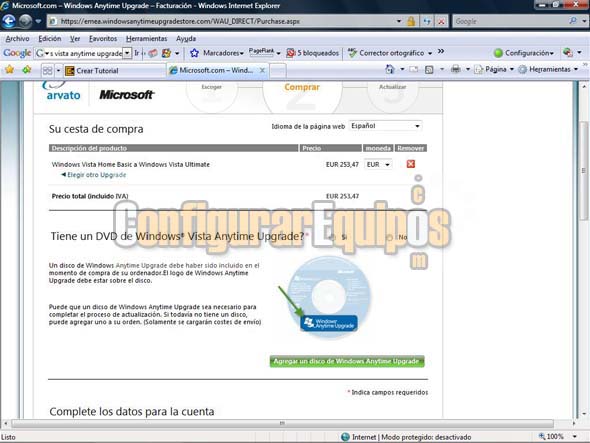Open a new blank tab
590x443 pixels.
278,71
